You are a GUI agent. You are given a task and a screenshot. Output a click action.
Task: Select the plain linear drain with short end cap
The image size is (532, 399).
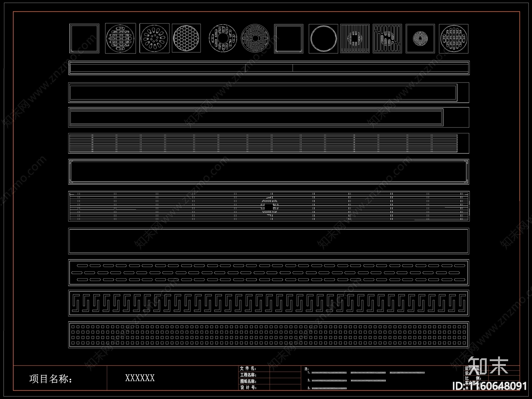pos(269,92)
